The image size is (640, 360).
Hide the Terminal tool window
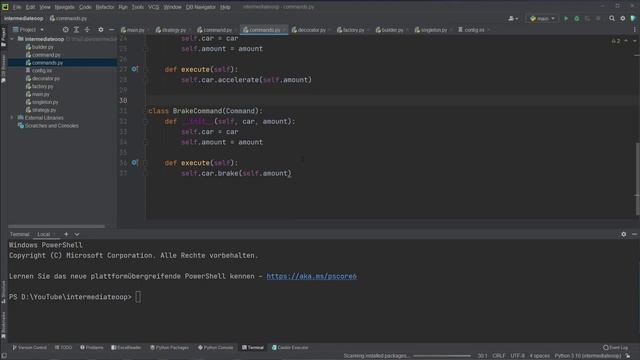(634, 234)
